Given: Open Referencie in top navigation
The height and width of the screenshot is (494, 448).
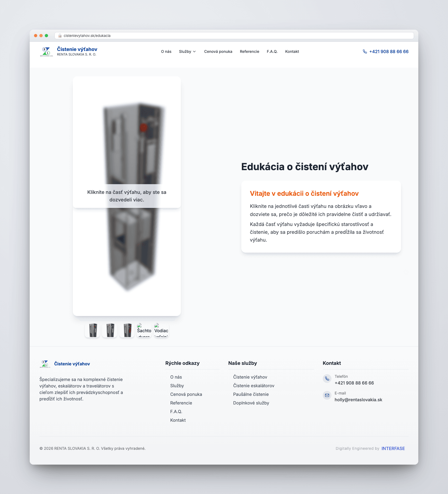Looking at the screenshot, I should [249, 52].
